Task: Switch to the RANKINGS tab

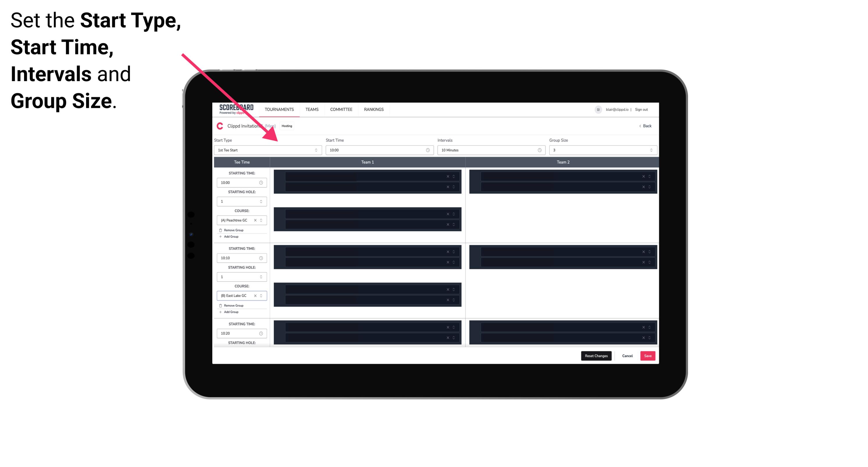Action: tap(374, 109)
